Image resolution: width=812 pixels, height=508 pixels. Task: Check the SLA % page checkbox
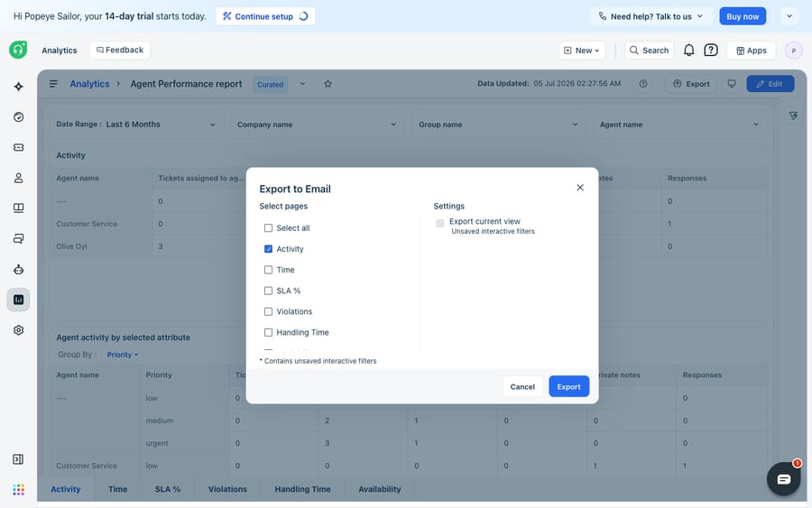pos(268,291)
